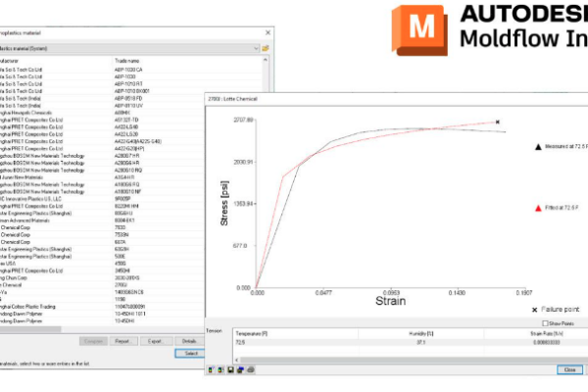Click the material list horizontal scrollbar thumb
The image size is (588, 392).
pos(30,329)
